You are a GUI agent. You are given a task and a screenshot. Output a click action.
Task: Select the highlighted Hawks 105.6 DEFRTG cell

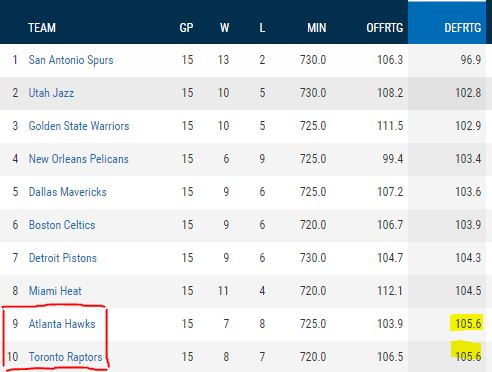[x=466, y=323]
